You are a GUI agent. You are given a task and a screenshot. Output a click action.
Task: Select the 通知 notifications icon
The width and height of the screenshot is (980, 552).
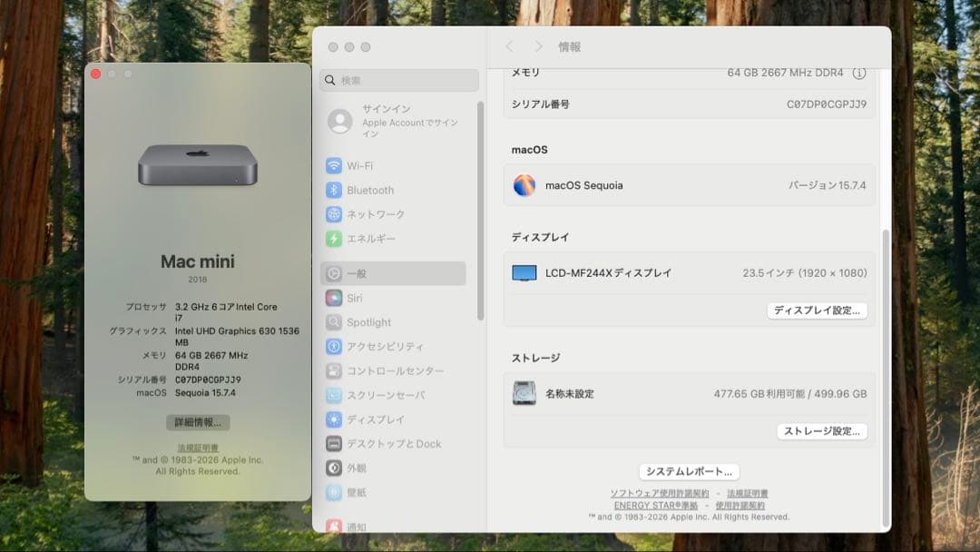click(x=334, y=527)
